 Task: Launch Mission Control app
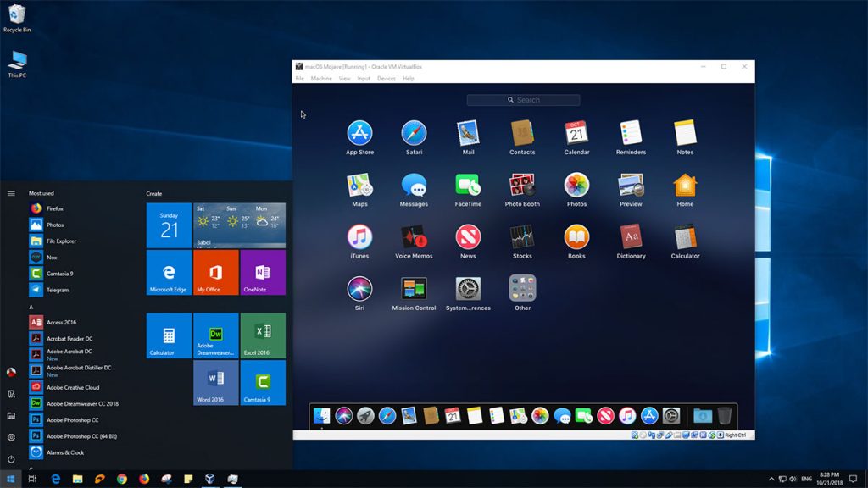click(x=414, y=288)
